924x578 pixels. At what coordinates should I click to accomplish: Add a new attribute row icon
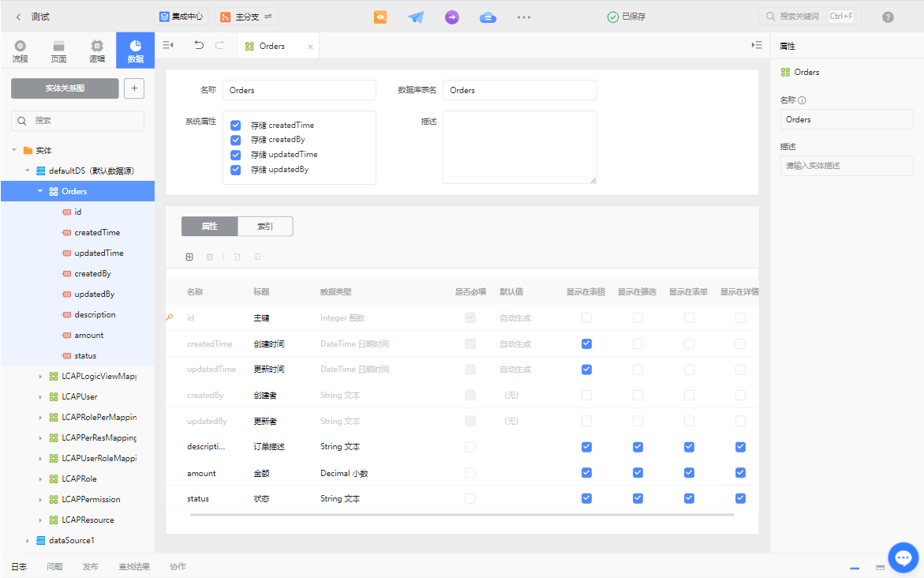pyautogui.click(x=189, y=257)
